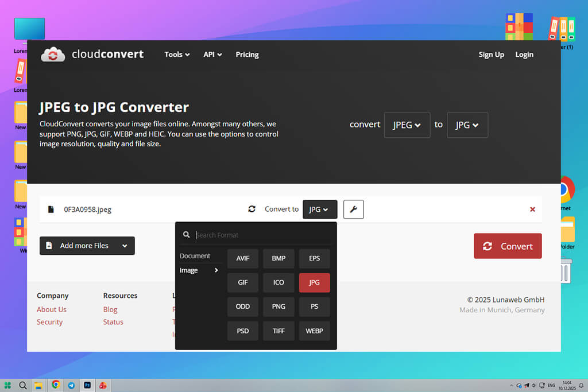This screenshot has height=392, width=588.
Task: Click the refresh arrows icon before Convert to
Action: tap(252, 209)
